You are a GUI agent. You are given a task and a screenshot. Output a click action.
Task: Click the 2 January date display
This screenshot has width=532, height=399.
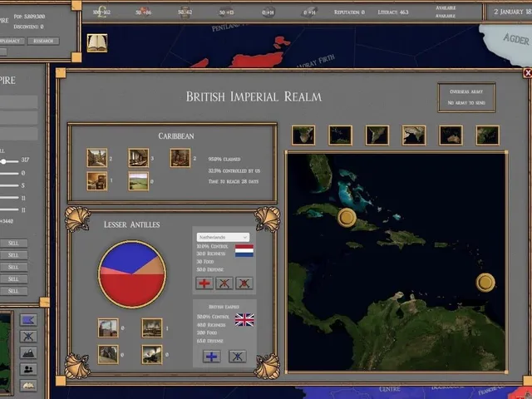[x=512, y=12]
